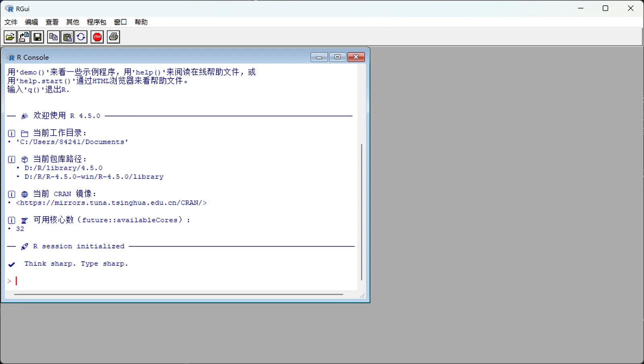Open the 文件 menu
Viewport: 644px width, 364px height.
11,22
